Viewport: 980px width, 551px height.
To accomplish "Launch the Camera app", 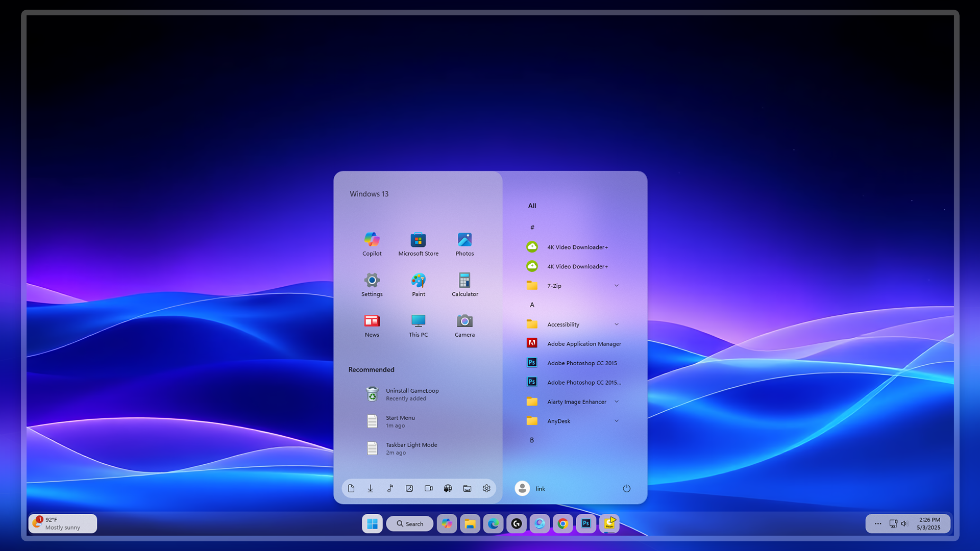I will [x=464, y=325].
